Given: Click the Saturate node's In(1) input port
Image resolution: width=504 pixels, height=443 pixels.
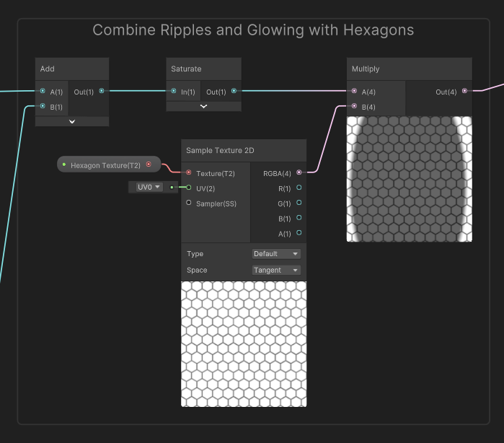Looking at the screenshot, I should (x=174, y=92).
